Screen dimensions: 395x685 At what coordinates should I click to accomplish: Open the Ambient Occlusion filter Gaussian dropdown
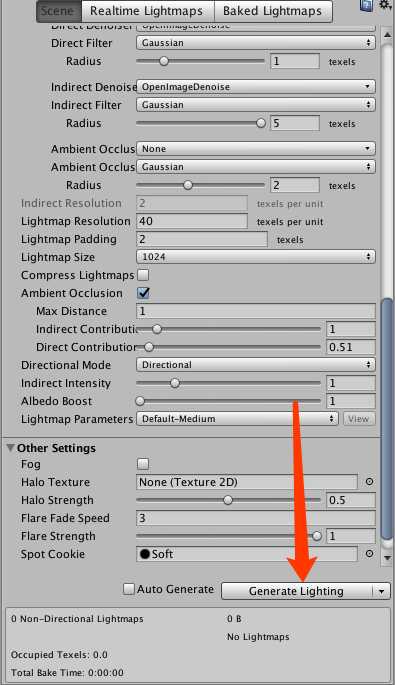pos(256,167)
